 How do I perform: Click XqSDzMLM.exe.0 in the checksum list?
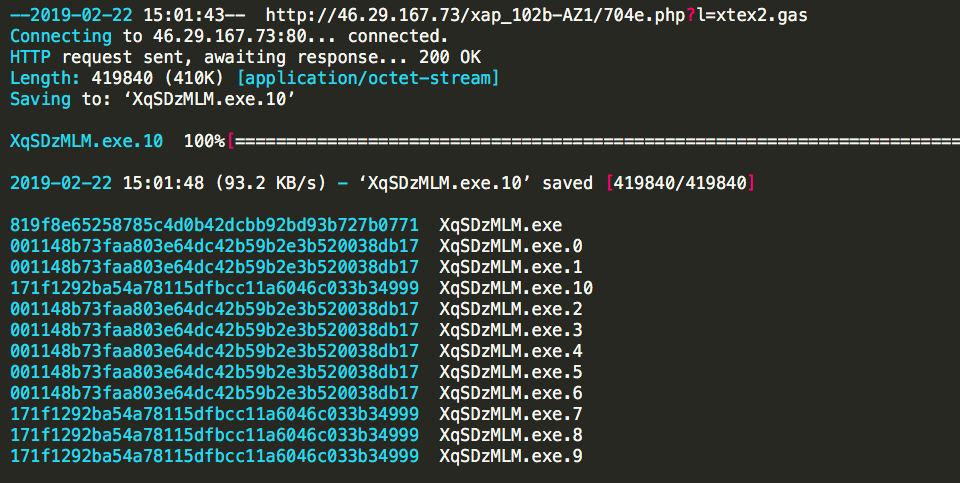(511, 246)
